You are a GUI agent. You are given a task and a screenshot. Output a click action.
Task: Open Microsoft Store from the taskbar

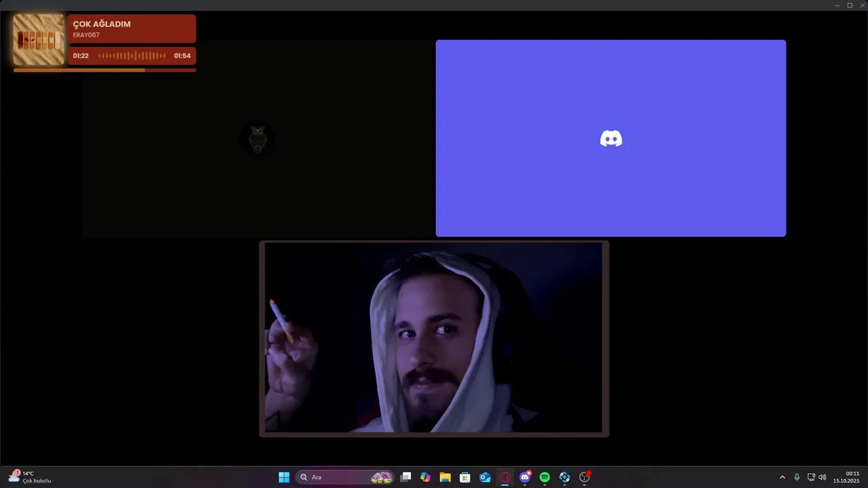pos(465,477)
